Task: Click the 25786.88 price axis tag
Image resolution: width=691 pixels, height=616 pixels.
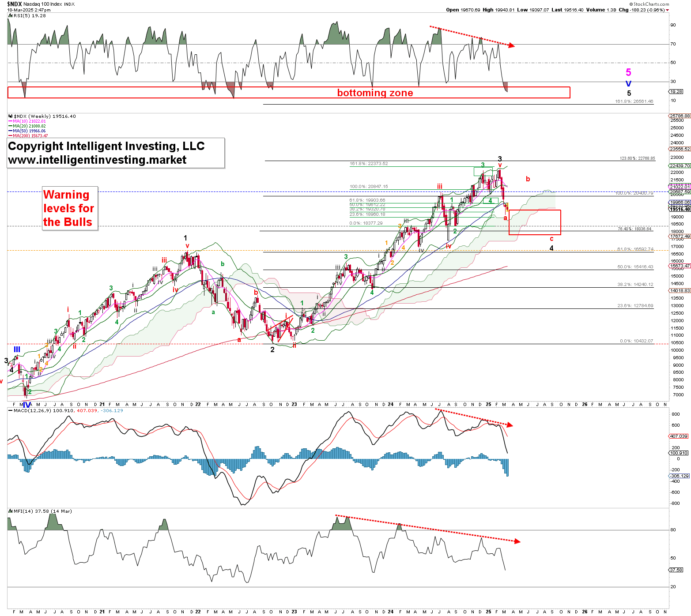Action: coord(680,116)
